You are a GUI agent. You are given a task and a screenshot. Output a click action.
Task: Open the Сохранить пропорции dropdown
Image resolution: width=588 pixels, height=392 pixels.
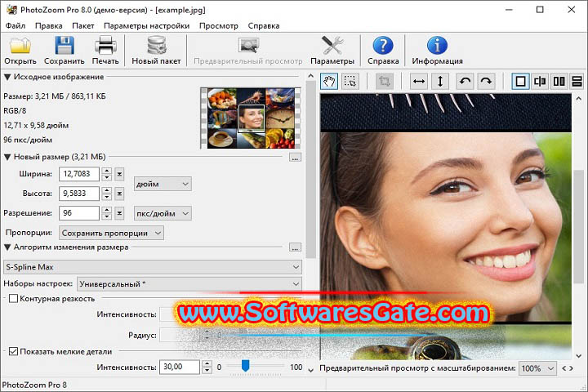[111, 233]
